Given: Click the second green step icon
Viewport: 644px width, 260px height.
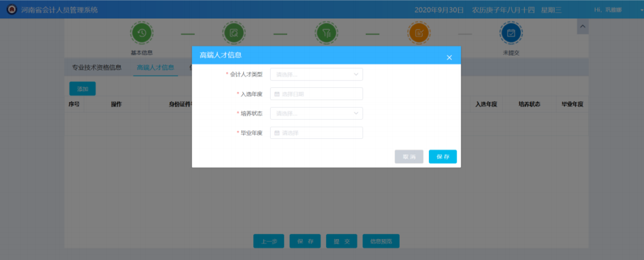Looking at the screenshot, I should 234,33.
